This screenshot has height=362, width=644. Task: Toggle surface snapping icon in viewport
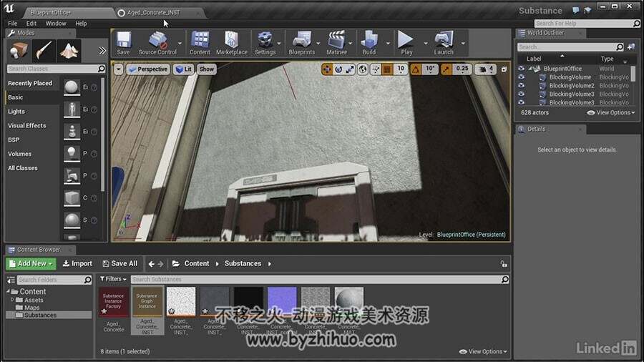pos(376,69)
